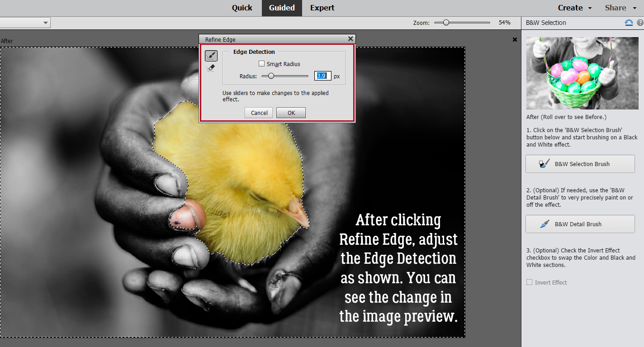Switch to Guided mode tab

tap(282, 8)
